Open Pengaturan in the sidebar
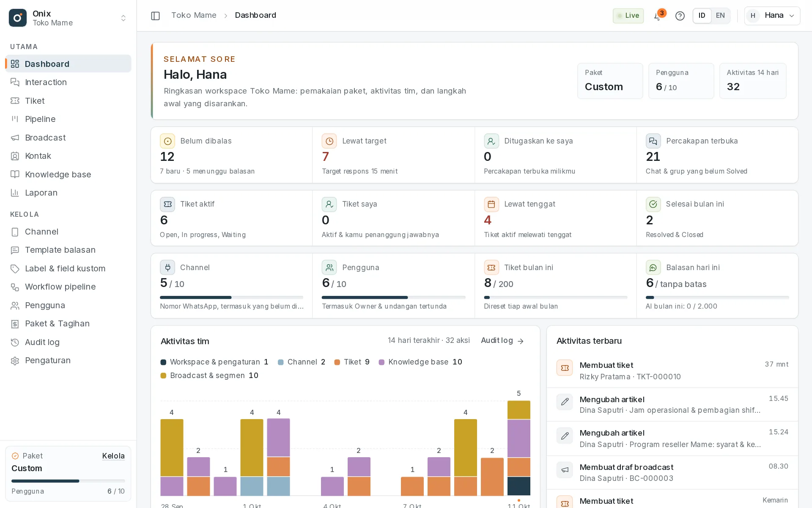Screen dimensions: 812x508 (x=68, y=360)
